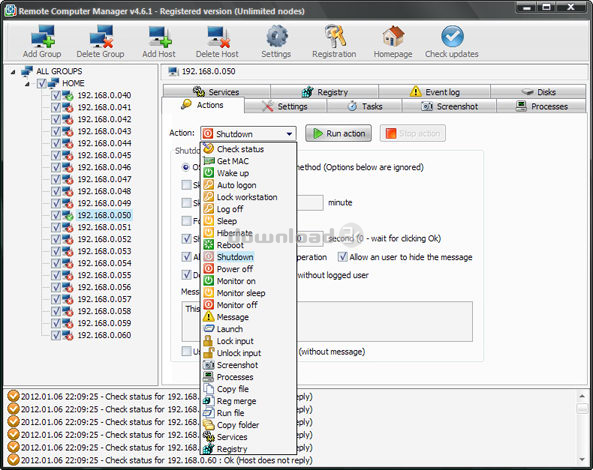Screen dimensions: 593x470
Task: Toggle Allow an user to hide the message
Action: point(343,257)
